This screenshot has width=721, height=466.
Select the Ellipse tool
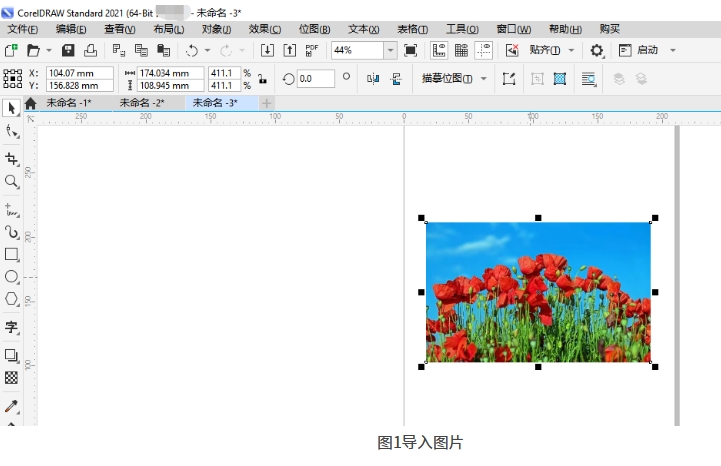pyautogui.click(x=12, y=277)
